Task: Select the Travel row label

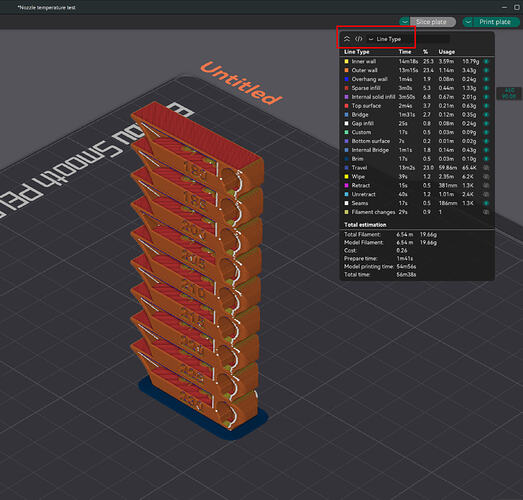Action: (359, 168)
